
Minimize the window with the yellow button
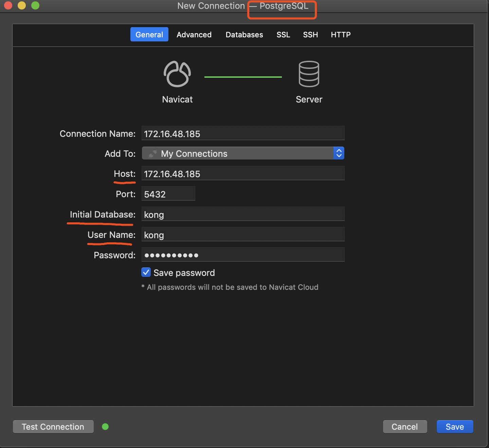pyautogui.click(x=22, y=5)
